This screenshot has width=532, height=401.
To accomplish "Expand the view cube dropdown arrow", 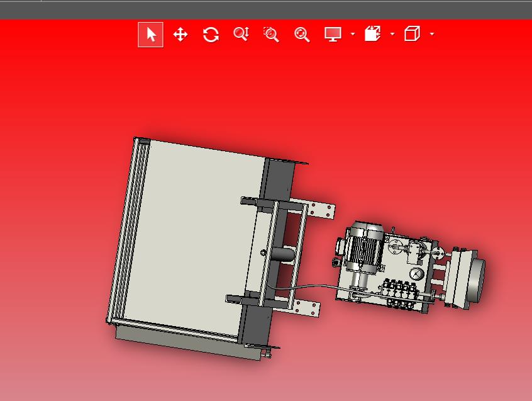I will (432, 34).
